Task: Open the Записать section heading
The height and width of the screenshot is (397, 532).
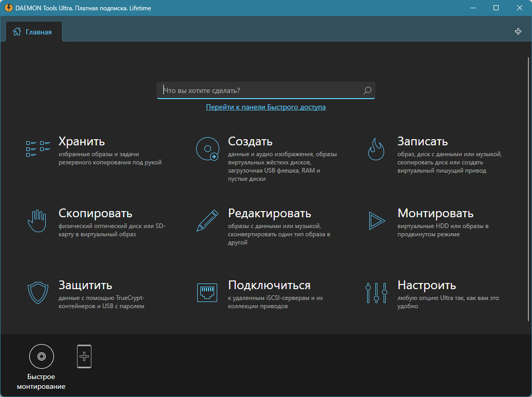Action: point(423,141)
